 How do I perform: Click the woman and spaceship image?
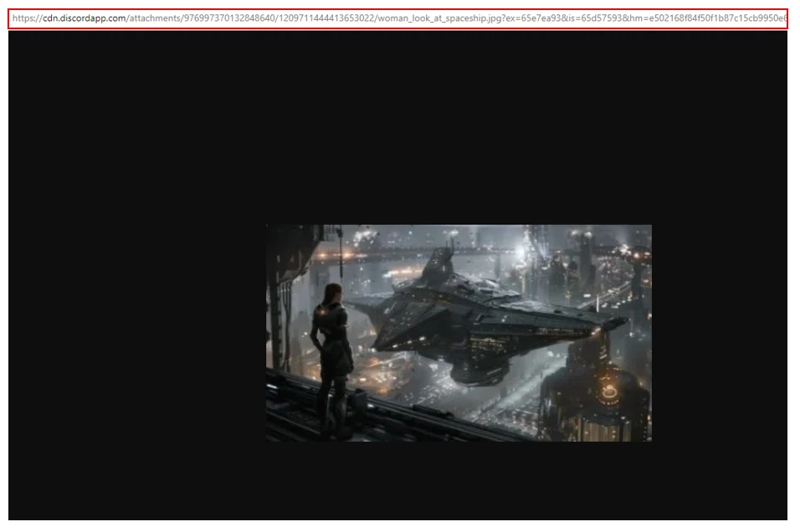459,333
